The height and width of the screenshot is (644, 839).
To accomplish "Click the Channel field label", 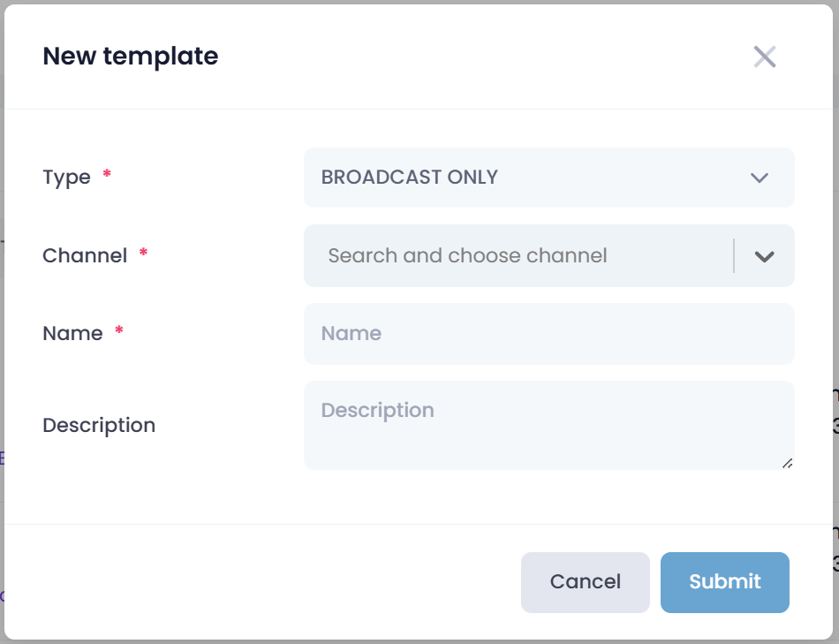I will (x=85, y=256).
